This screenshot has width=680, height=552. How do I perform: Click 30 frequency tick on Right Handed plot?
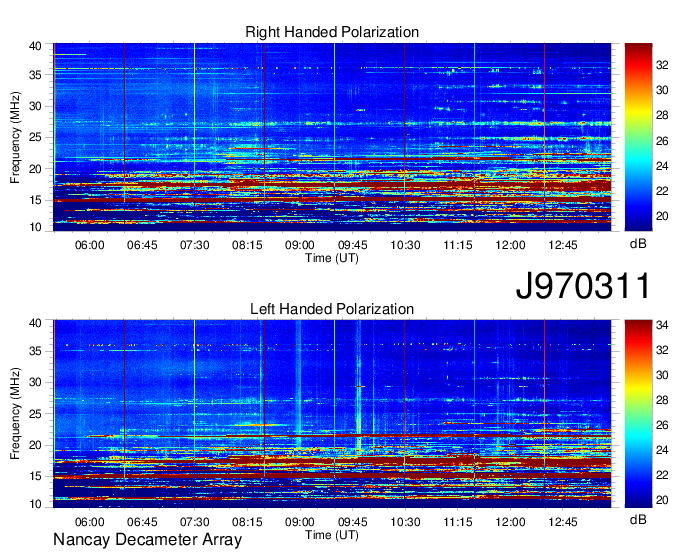point(35,106)
